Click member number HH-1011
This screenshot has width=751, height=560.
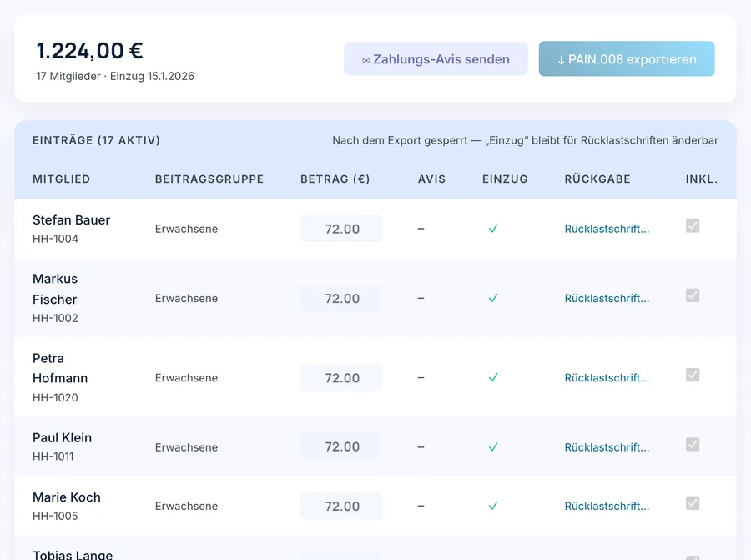53,457
